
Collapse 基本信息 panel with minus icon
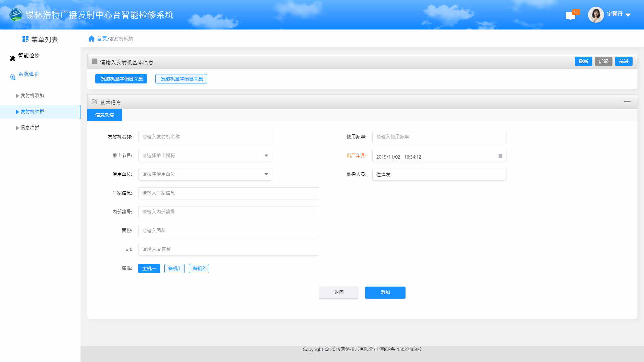[x=627, y=102]
